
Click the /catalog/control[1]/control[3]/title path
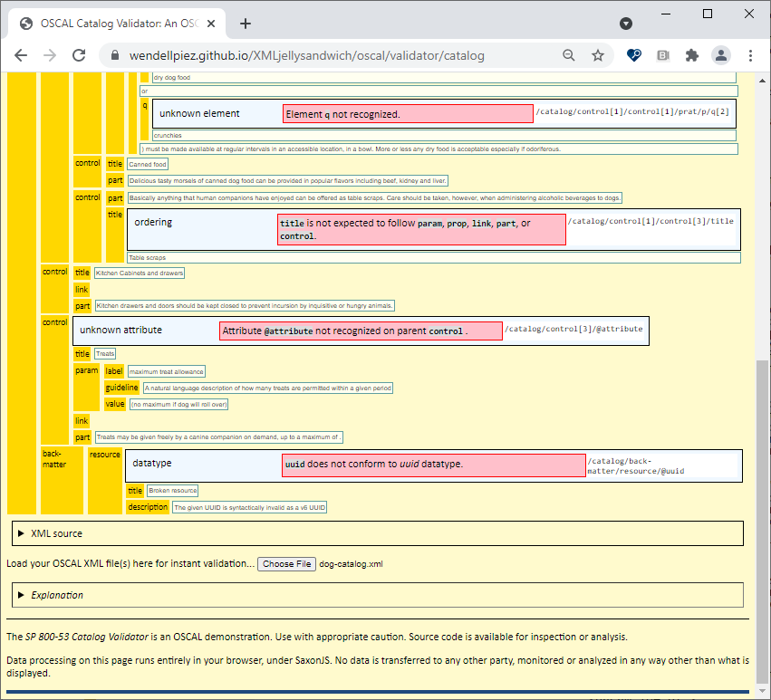coord(651,221)
